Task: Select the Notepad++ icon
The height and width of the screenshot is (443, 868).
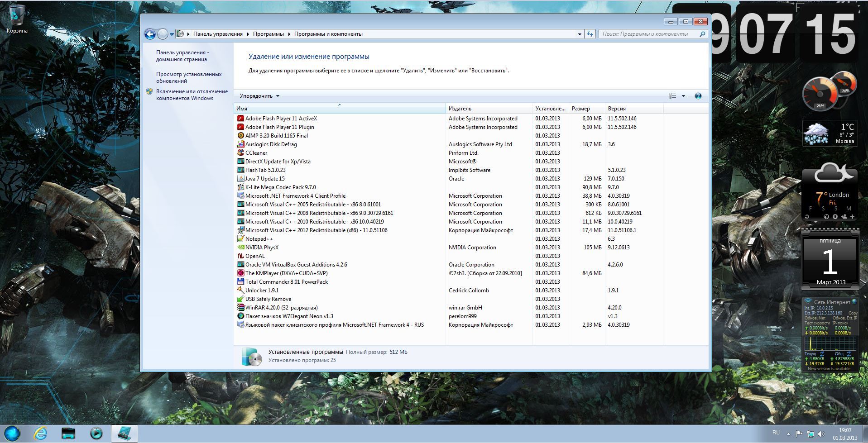Action: [241, 239]
